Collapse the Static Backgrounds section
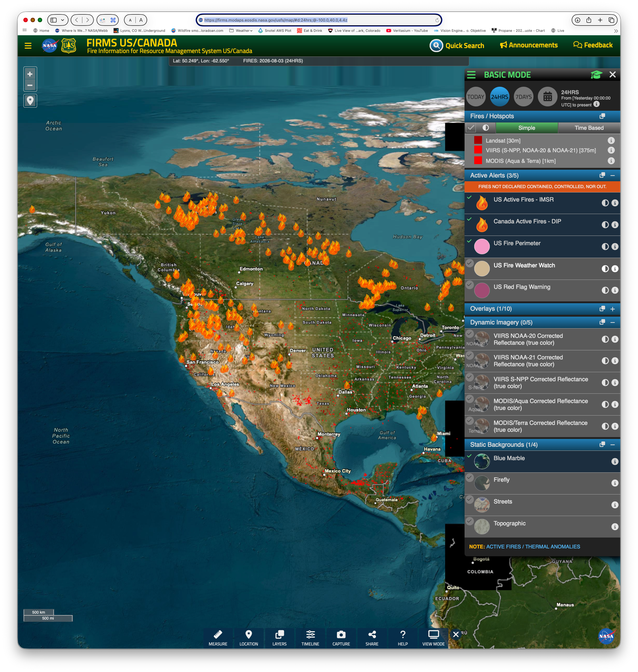The image size is (638, 672). tap(612, 445)
